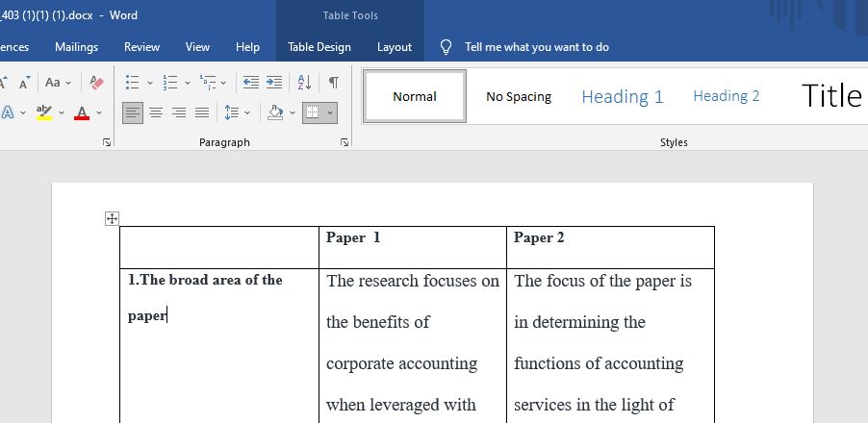The width and height of the screenshot is (868, 423).
Task: Click the Shrink Font size icon
Action: (24, 83)
